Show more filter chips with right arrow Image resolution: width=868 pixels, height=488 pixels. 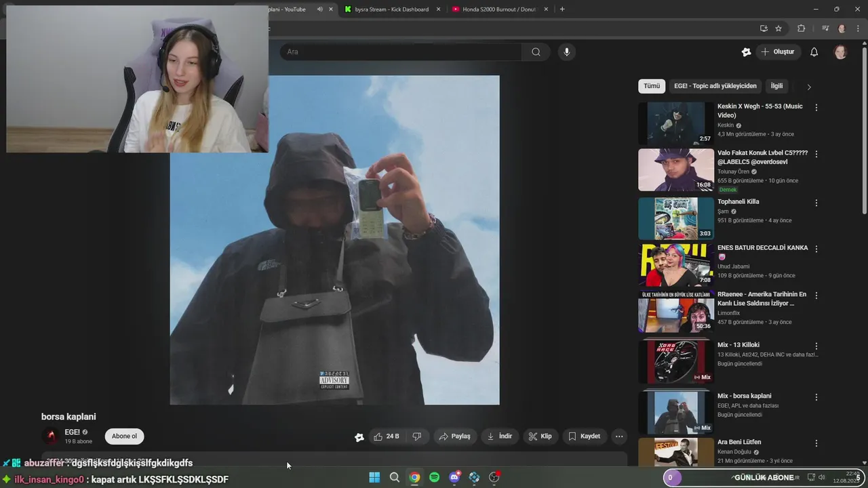pos(808,87)
